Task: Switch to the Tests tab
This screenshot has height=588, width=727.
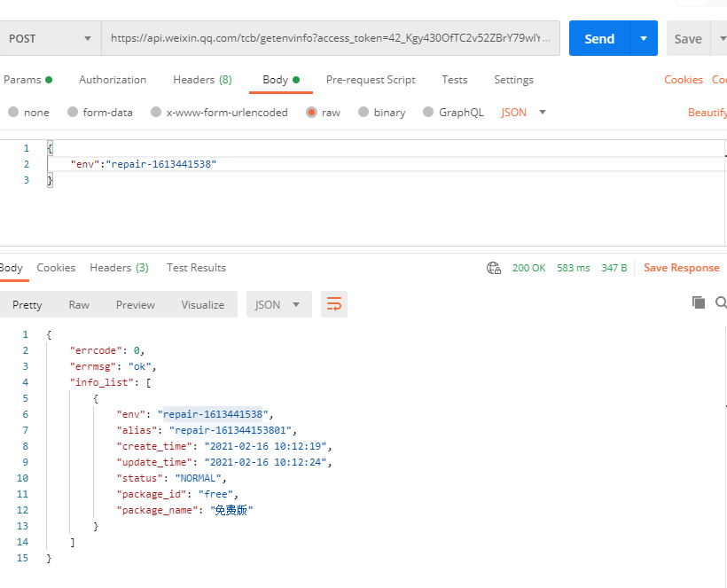Action: click(454, 80)
